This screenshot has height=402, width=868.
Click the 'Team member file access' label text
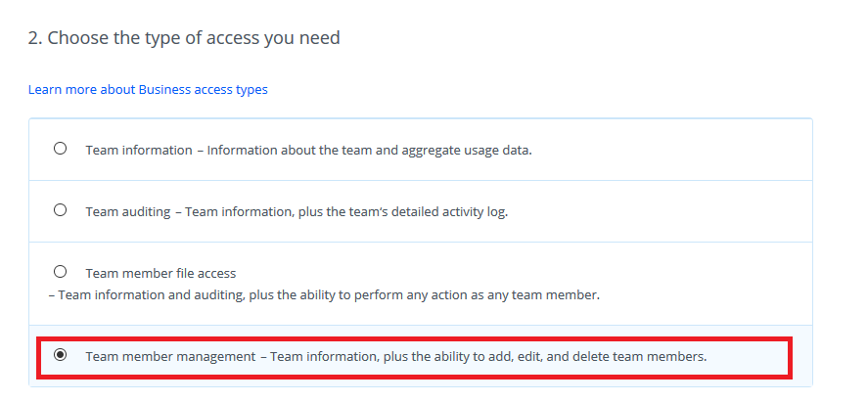[x=160, y=274]
